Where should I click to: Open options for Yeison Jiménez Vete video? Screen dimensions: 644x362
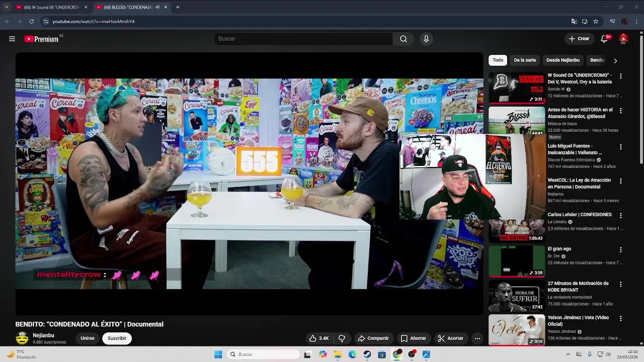click(620, 318)
